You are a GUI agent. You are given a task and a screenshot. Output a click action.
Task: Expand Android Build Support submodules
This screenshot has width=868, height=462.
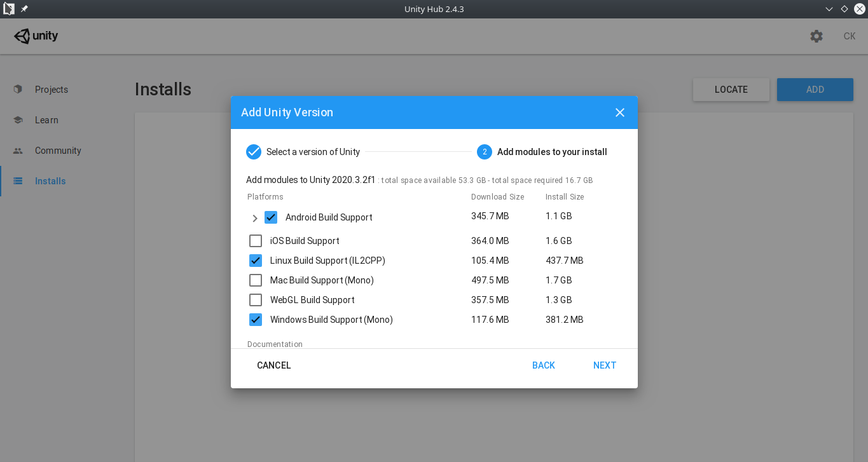(255, 218)
